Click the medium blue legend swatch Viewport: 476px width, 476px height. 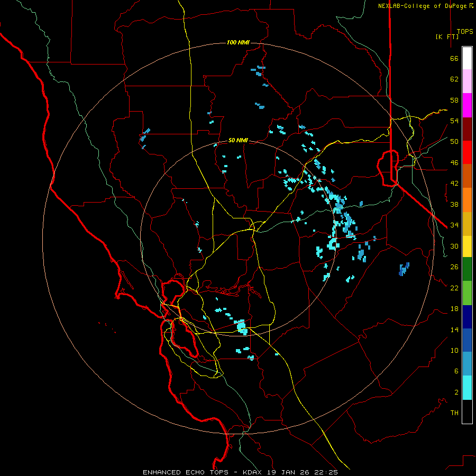(467, 340)
